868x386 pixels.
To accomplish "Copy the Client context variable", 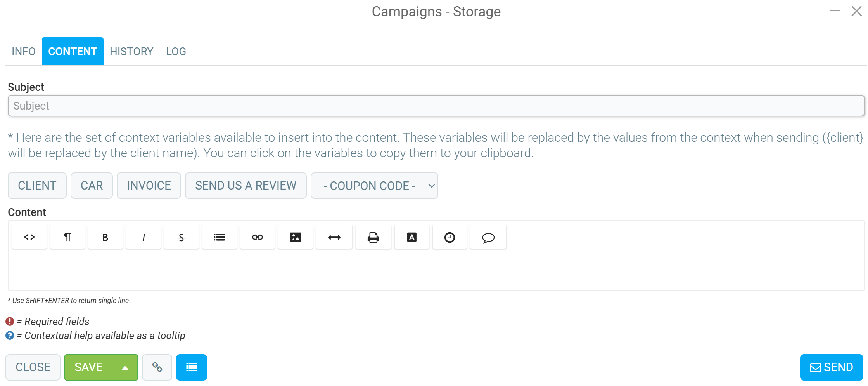I will pyautogui.click(x=37, y=186).
